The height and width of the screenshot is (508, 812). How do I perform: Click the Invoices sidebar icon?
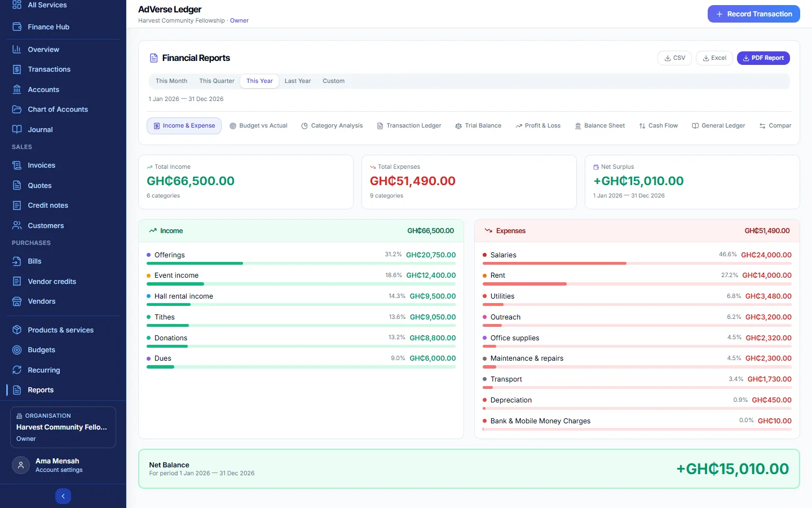click(x=17, y=165)
